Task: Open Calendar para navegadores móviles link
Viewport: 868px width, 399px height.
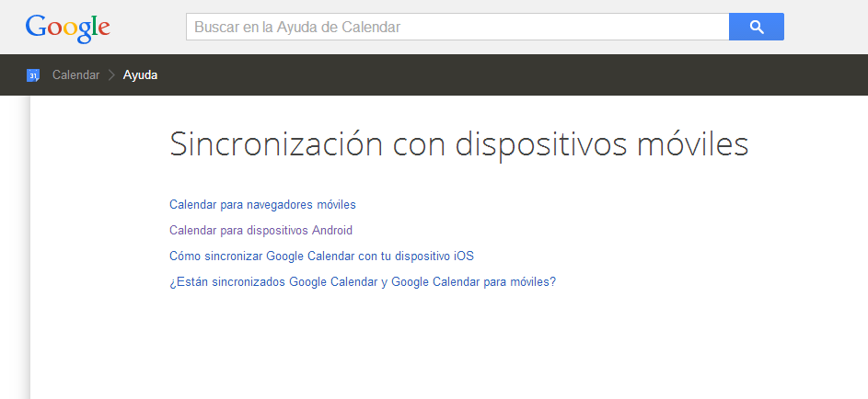Action: click(x=262, y=204)
